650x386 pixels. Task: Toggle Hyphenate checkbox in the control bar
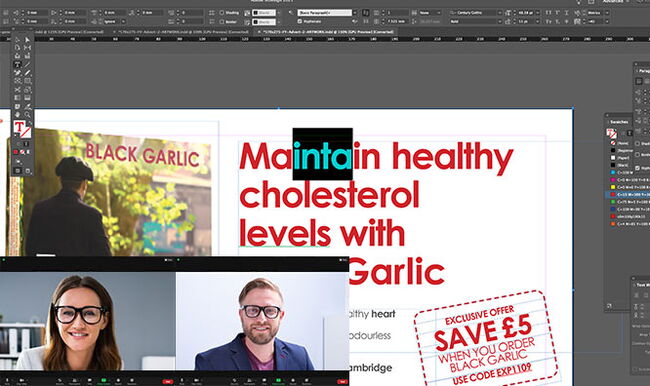(300, 21)
